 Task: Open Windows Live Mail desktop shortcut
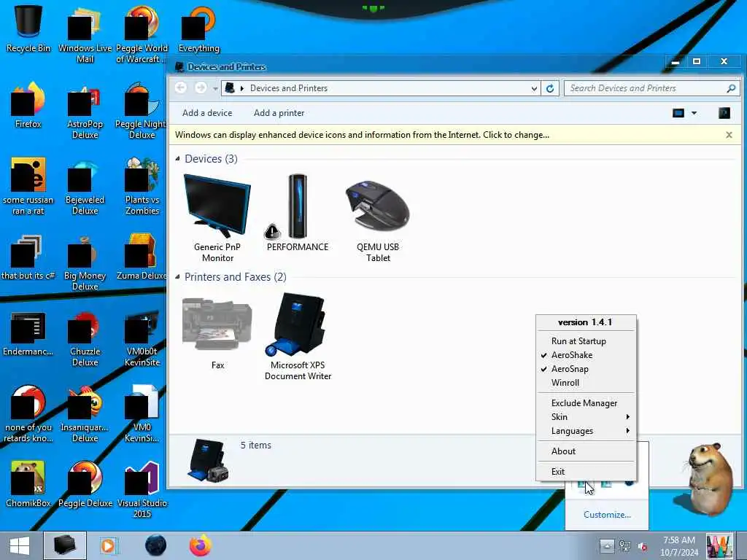(x=85, y=34)
